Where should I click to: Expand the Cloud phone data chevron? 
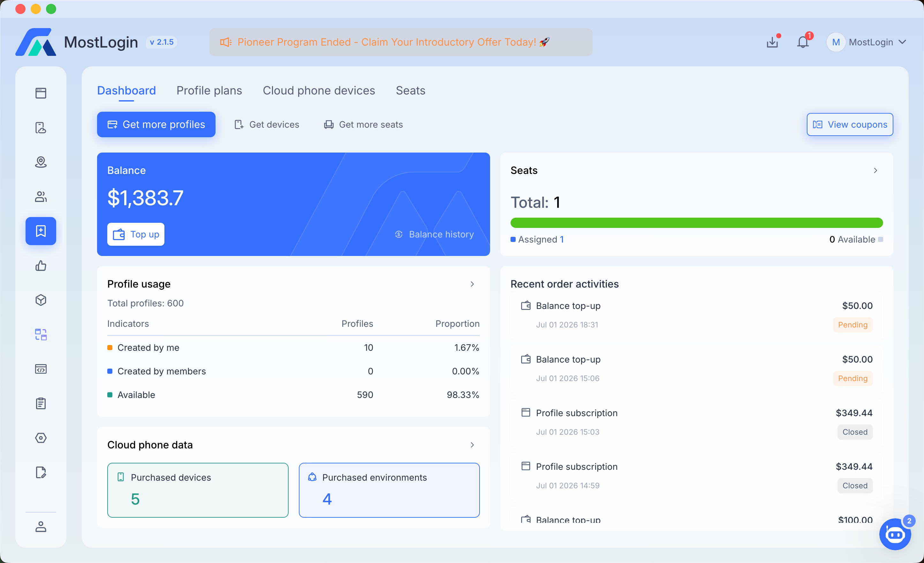point(473,445)
